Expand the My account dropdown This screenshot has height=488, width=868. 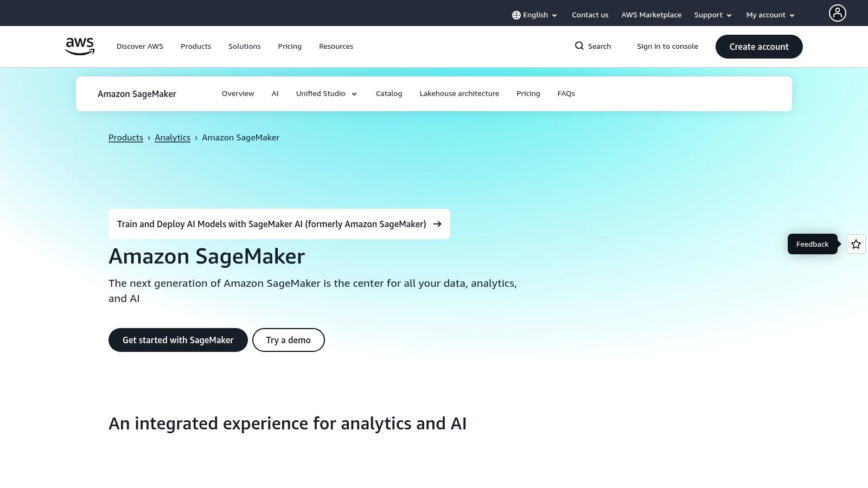(x=770, y=15)
